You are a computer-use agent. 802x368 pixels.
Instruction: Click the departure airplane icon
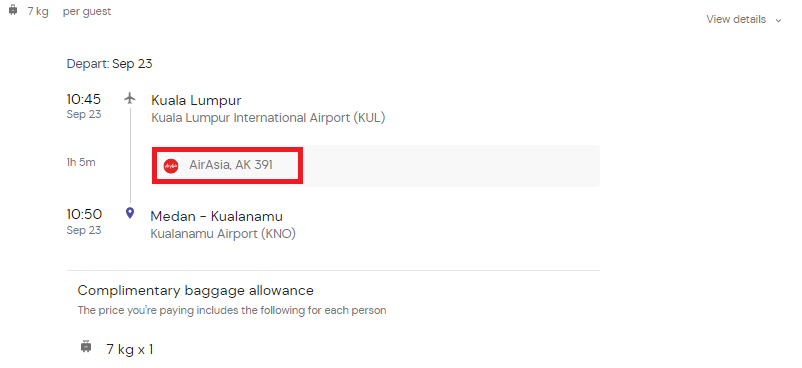tap(130, 98)
